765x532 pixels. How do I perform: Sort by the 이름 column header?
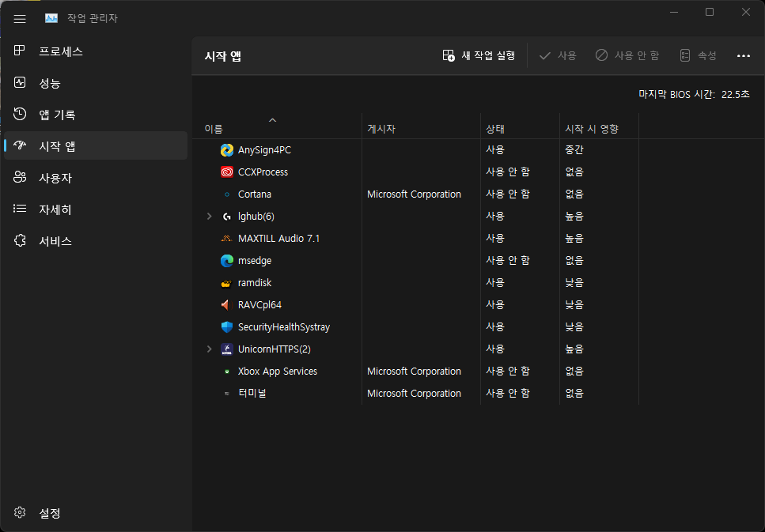click(x=277, y=126)
